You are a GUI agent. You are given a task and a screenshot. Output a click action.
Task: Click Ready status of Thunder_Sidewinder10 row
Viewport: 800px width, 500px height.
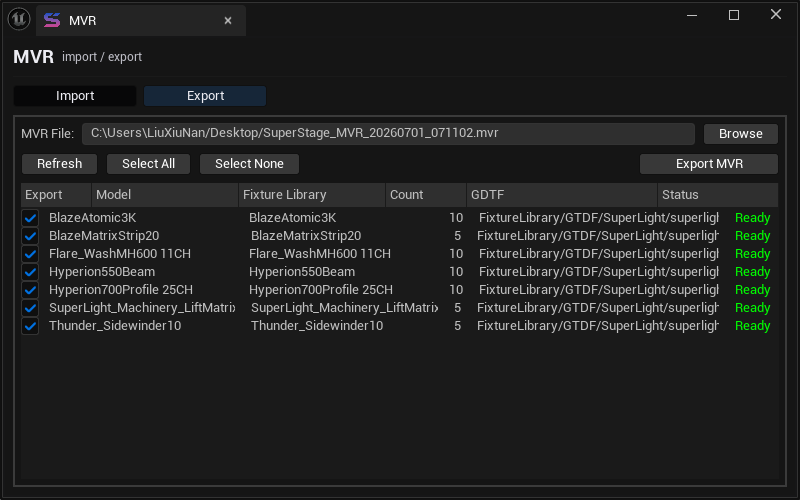coord(753,326)
